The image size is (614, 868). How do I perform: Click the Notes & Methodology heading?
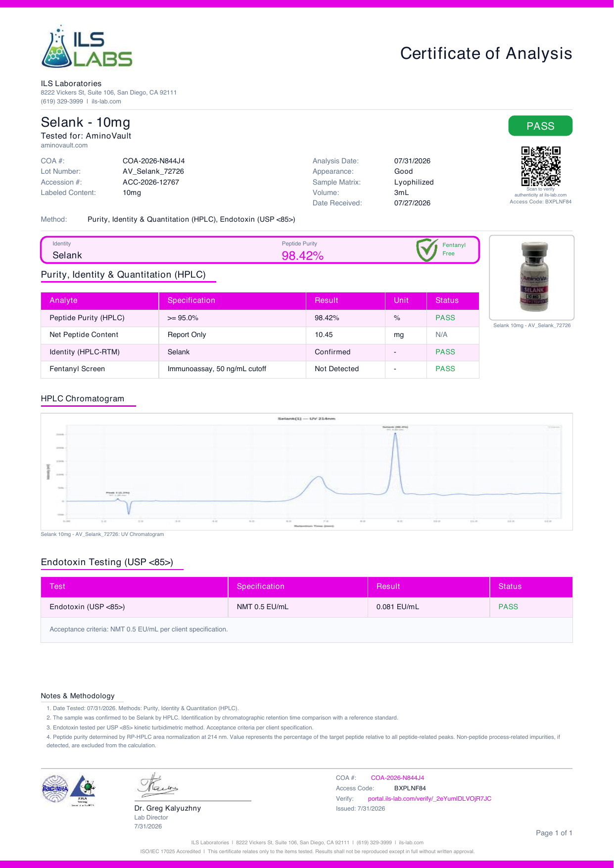pyautogui.click(x=78, y=696)
